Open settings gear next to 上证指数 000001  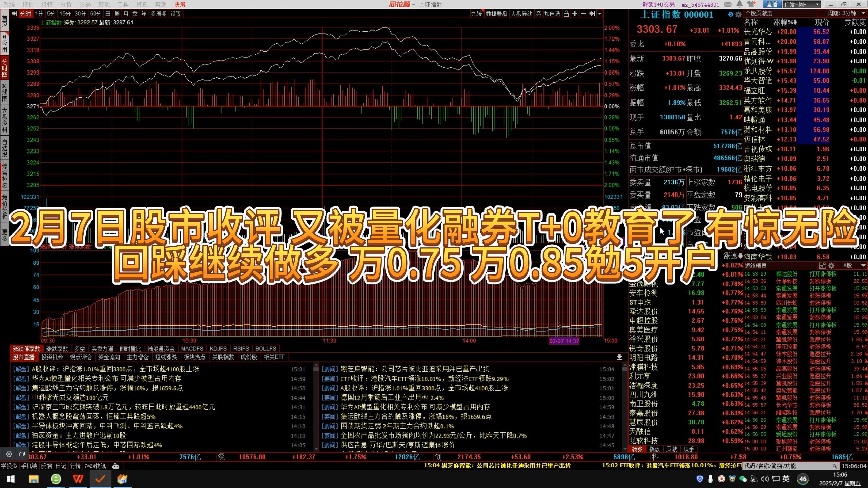[x=738, y=15]
